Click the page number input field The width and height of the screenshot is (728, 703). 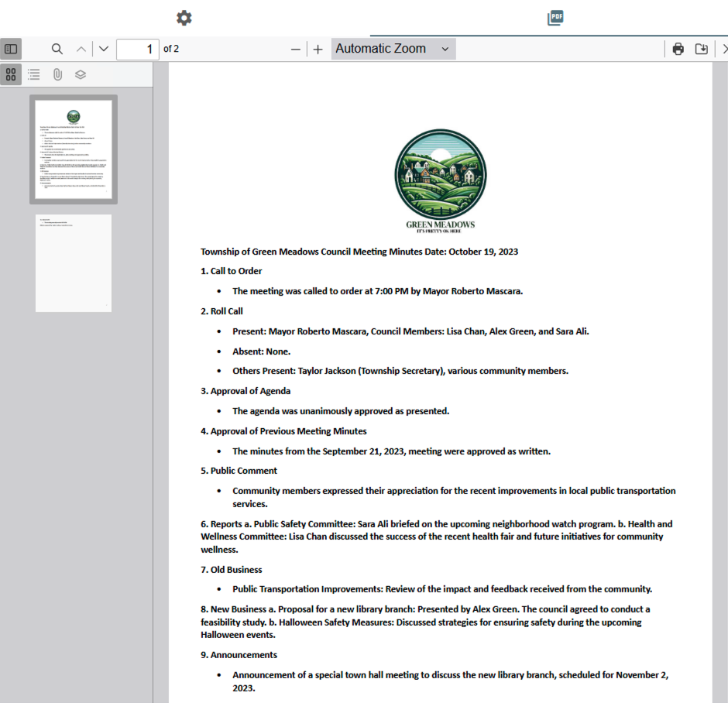[x=138, y=49]
